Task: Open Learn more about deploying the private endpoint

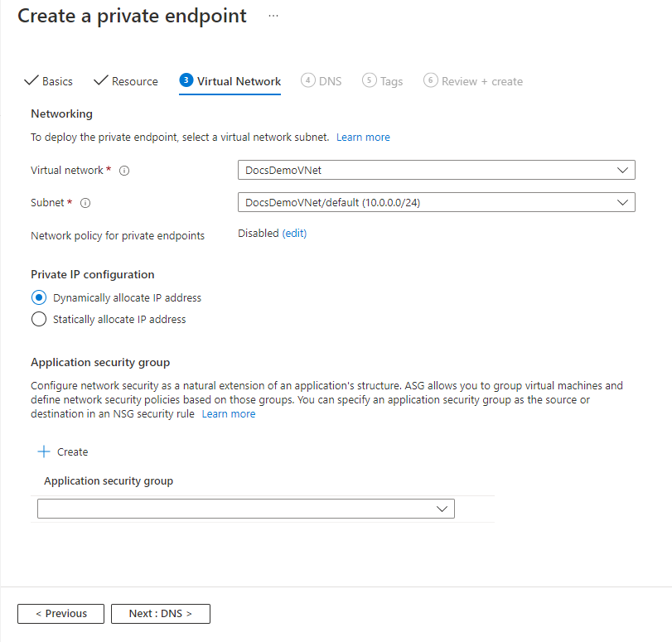Action: pyautogui.click(x=363, y=137)
